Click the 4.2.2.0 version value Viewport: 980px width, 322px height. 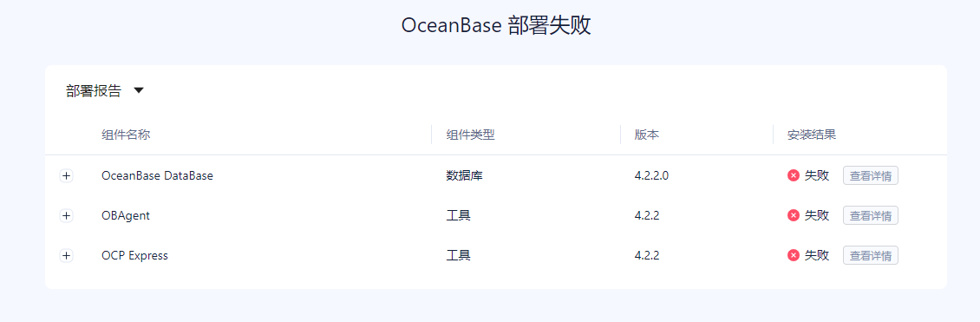tap(652, 175)
